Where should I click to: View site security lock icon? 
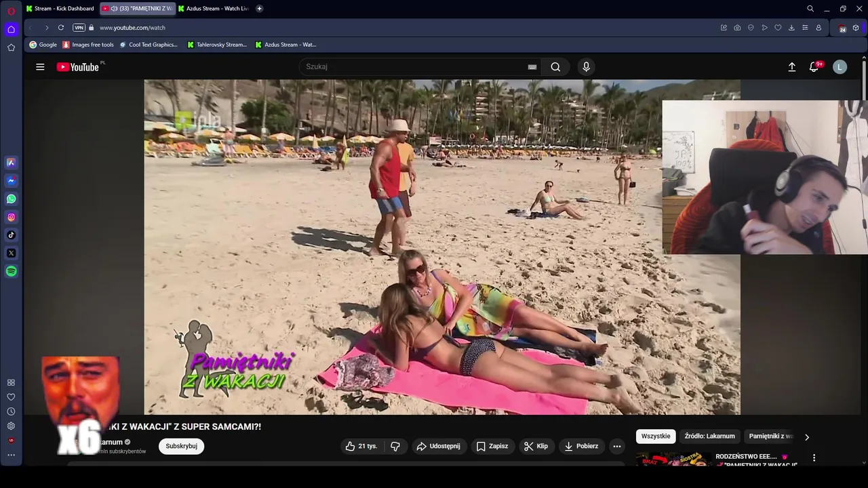tap(91, 28)
